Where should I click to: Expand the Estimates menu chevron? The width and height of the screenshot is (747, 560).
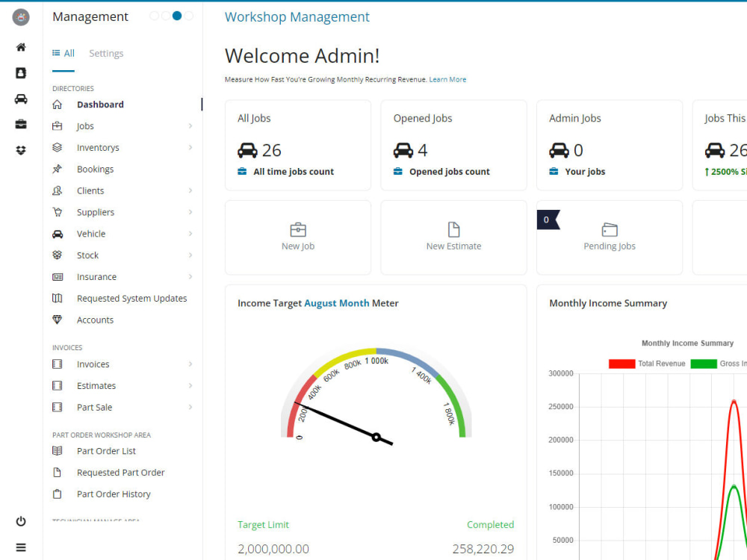tap(190, 385)
